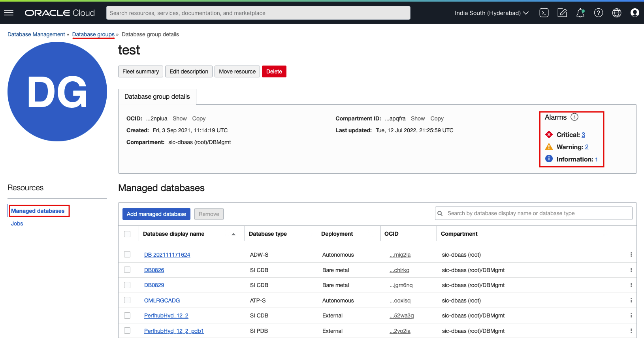Image resolution: width=644 pixels, height=338 pixels.
Task: Check the PerfhubHyd_12_2_pdb1 row checkbox
Action: click(x=127, y=330)
